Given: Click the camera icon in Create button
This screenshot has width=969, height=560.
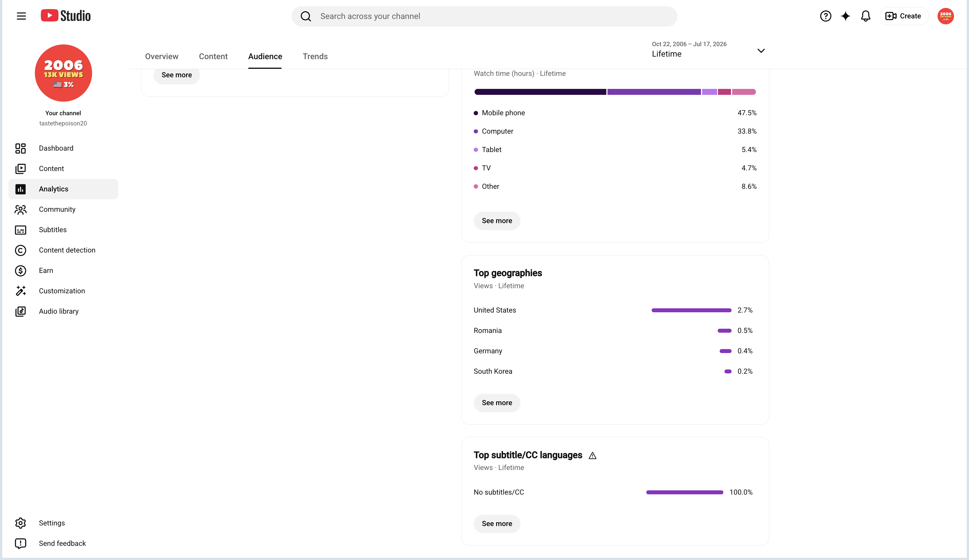Looking at the screenshot, I should point(891,16).
